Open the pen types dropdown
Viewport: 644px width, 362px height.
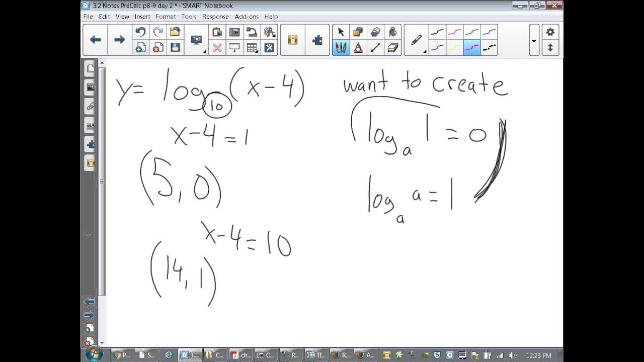417,40
